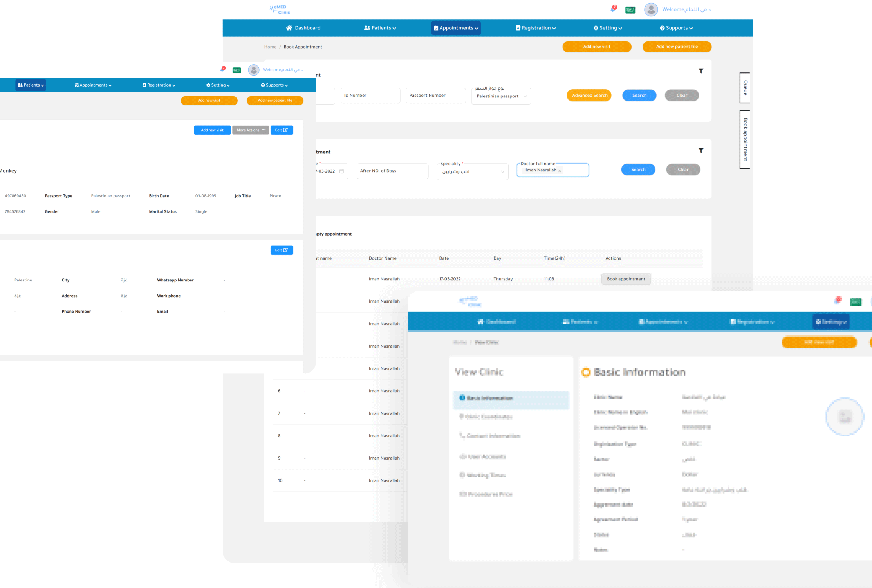Viewport: 872px width, 588px height.
Task: Click Add new visit in Book Appointment window
Action: [x=597, y=47]
